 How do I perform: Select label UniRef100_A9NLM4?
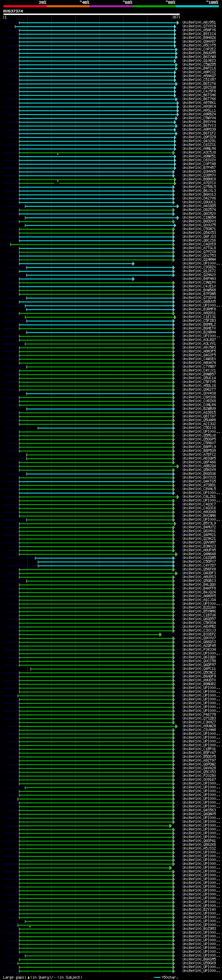coord(199,148)
